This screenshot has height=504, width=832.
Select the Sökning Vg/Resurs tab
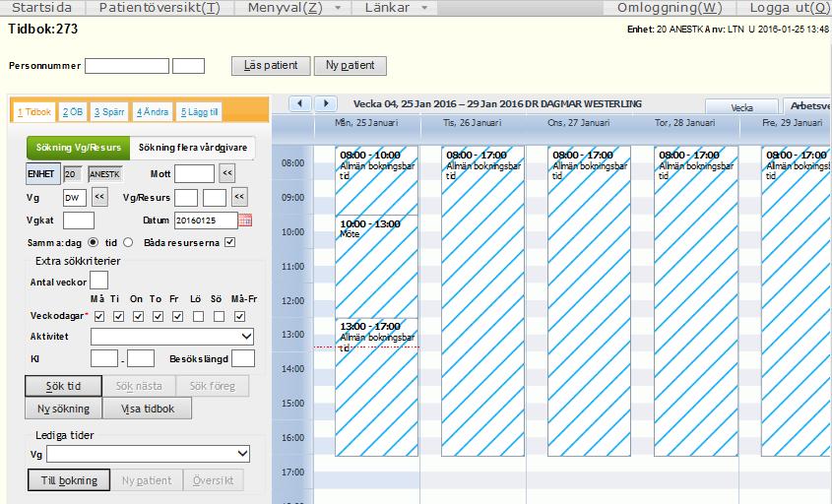(x=79, y=148)
